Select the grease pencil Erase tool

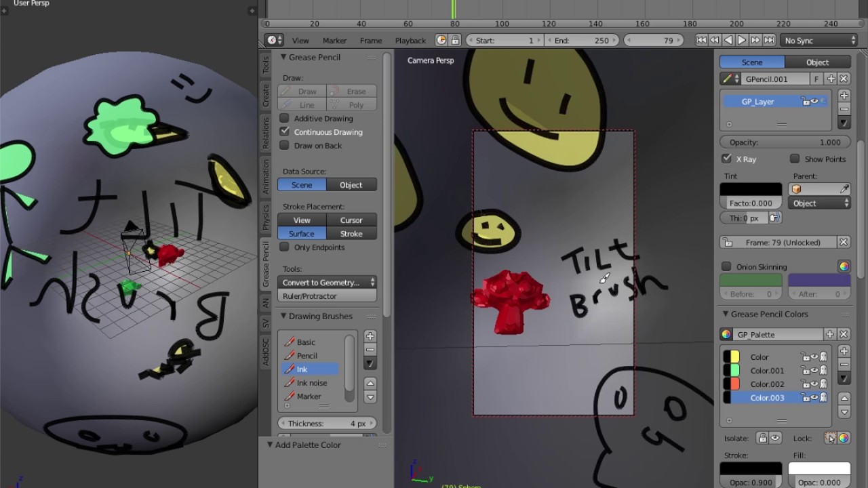(x=351, y=91)
